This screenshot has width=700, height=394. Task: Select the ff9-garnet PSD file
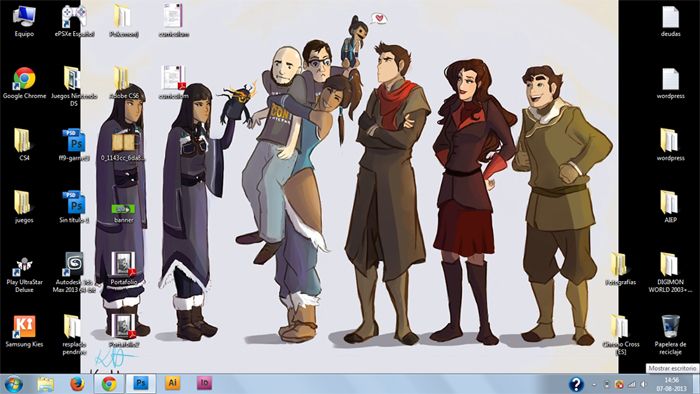74,145
